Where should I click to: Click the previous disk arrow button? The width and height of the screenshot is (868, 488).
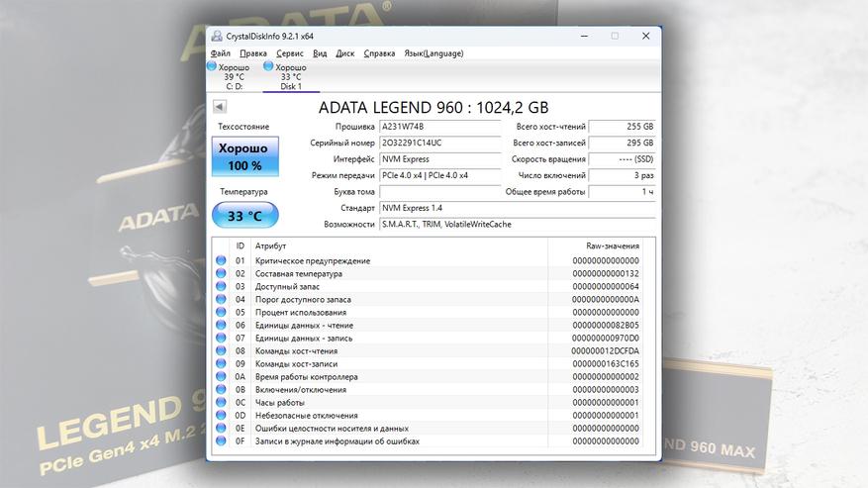pos(220,106)
